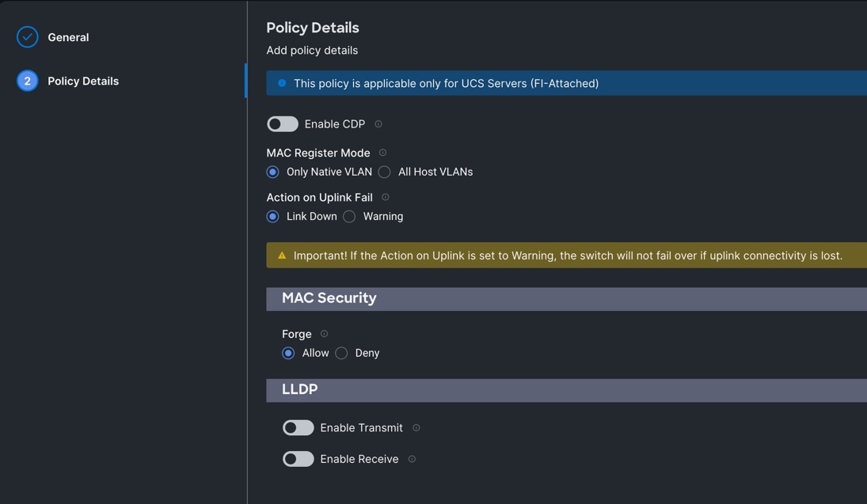Click info icon next to Enable CDP
Viewport: 867px width, 504px height.
pos(378,124)
